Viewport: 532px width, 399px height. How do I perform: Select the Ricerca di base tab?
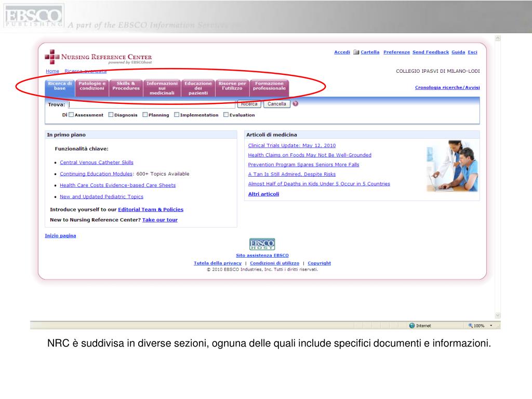pyautogui.click(x=60, y=88)
